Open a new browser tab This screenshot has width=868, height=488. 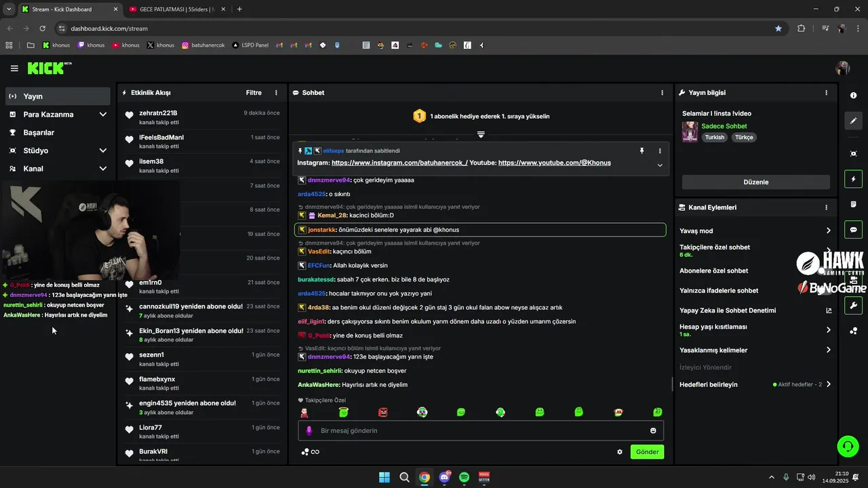point(239,9)
